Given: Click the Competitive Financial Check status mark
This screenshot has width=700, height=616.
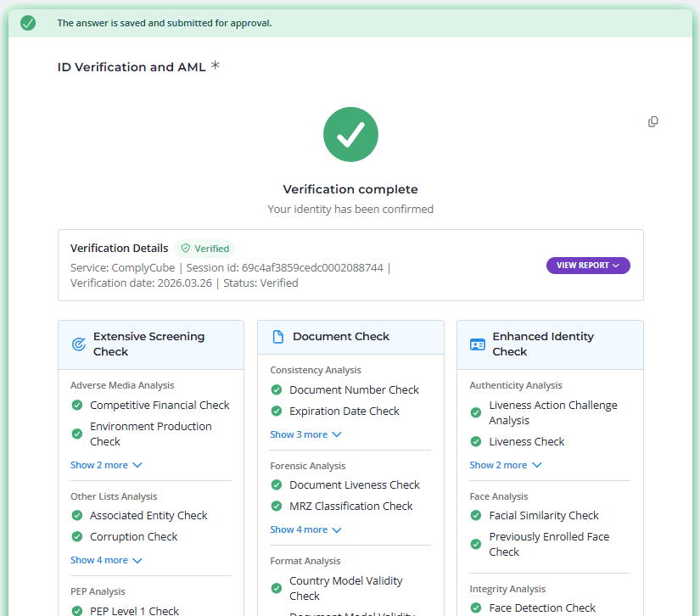Looking at the screenshot, I should tap(77, 406).
